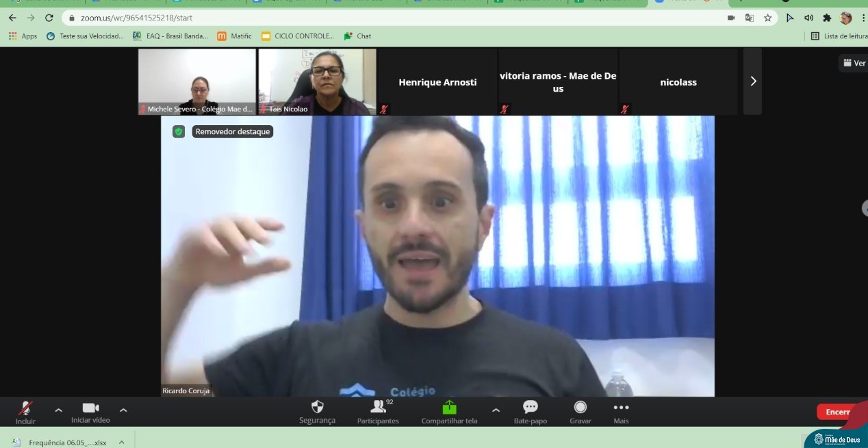This screenshot has width=868, height=448.
Task: Open the Mais options menu
Action: click(x=621, y=411)
